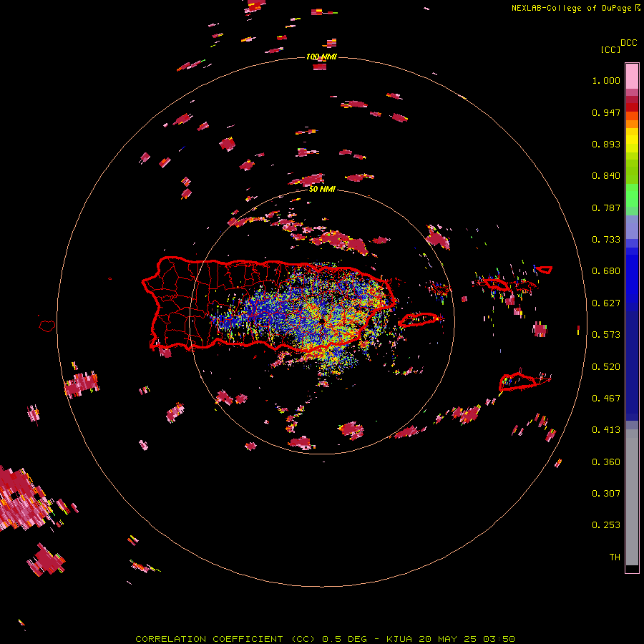Viewport: 644px width, 644px height.
Task: Click the 0.947 color scale value
Action: tap(606, 112)
